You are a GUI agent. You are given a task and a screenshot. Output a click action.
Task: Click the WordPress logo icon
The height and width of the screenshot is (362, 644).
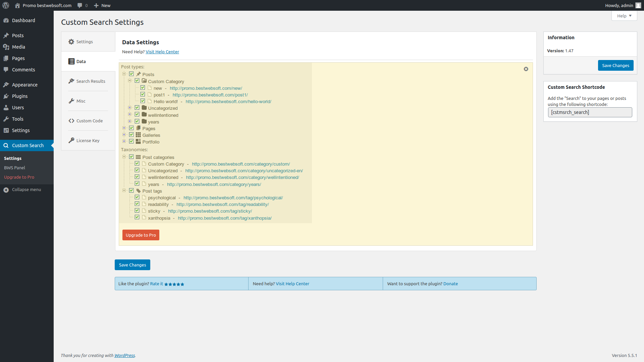[6, 5]
